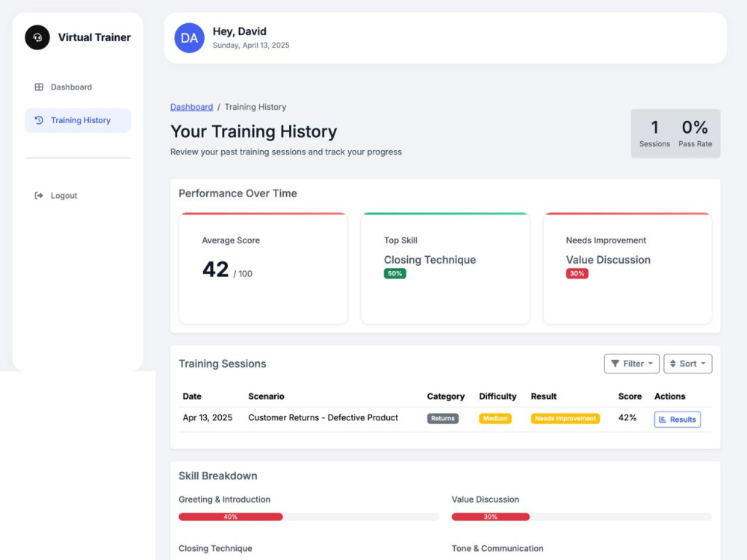Follow the Dashboard breadcrumb link
The width and height of the screenshot is (747, 560).
[191, 107]
